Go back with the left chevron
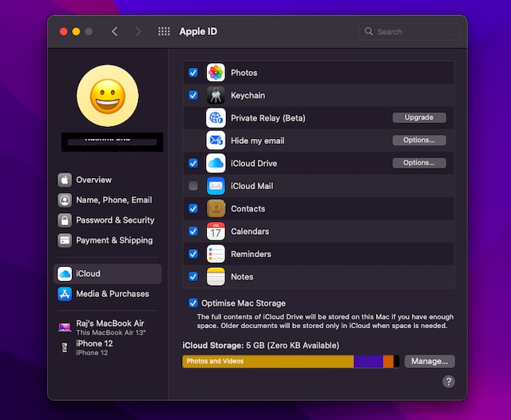The height and width of the screenshot is (420, 511). coord(115,32)
